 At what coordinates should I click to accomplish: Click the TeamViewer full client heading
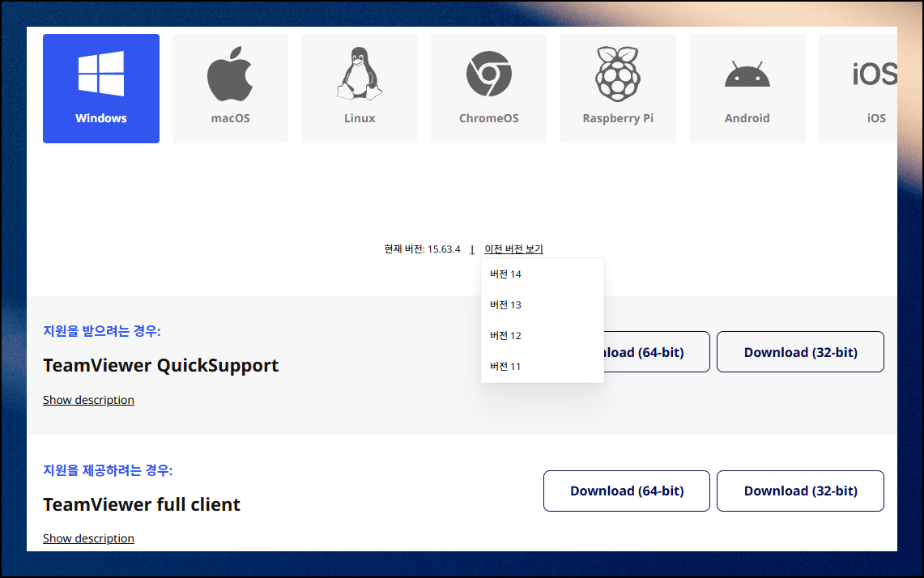[142, 504]
